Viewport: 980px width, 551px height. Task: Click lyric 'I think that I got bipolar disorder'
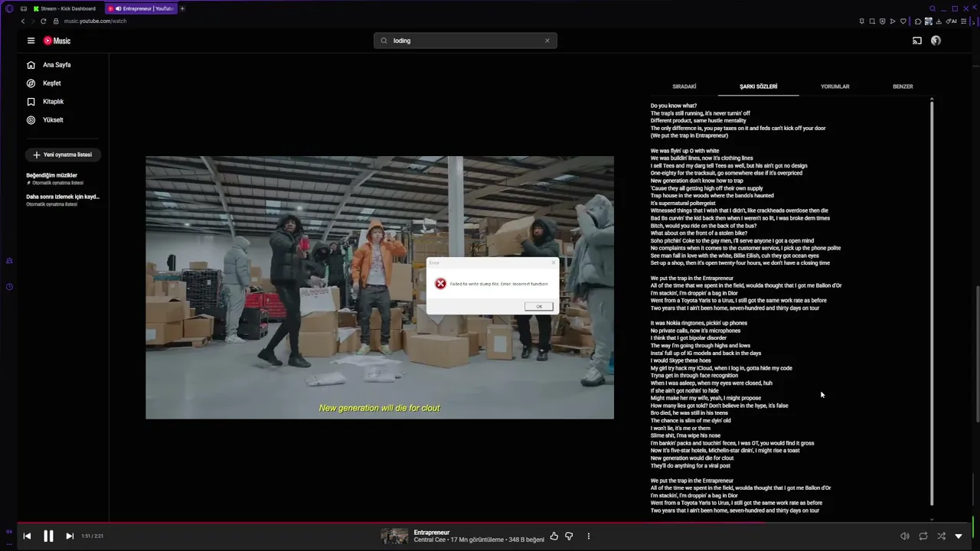coord(688,338)
